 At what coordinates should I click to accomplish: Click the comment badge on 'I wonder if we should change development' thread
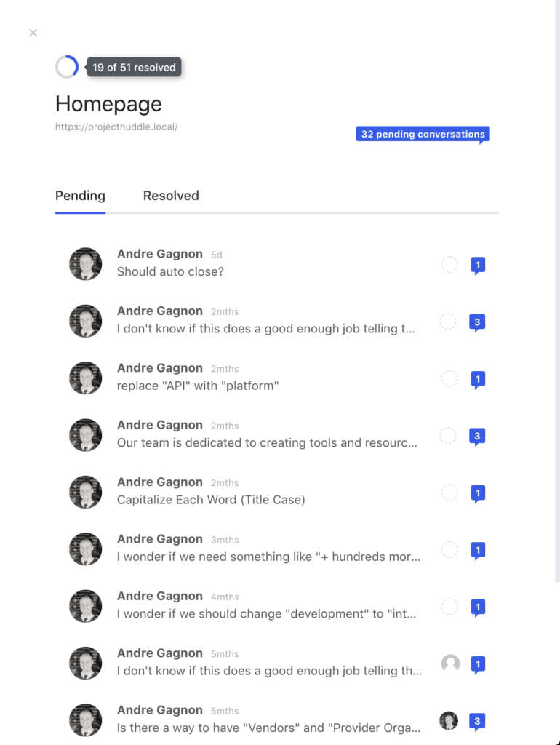point(478,607)
